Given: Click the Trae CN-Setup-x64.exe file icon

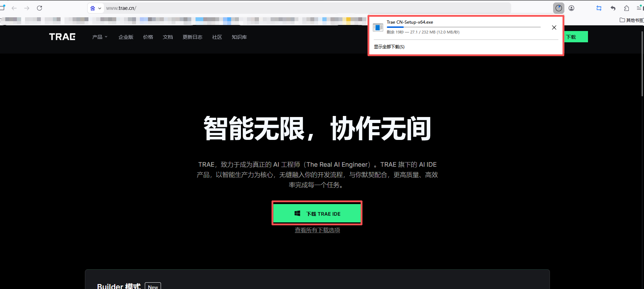Looking at the screenshot, I should point(378,27).
